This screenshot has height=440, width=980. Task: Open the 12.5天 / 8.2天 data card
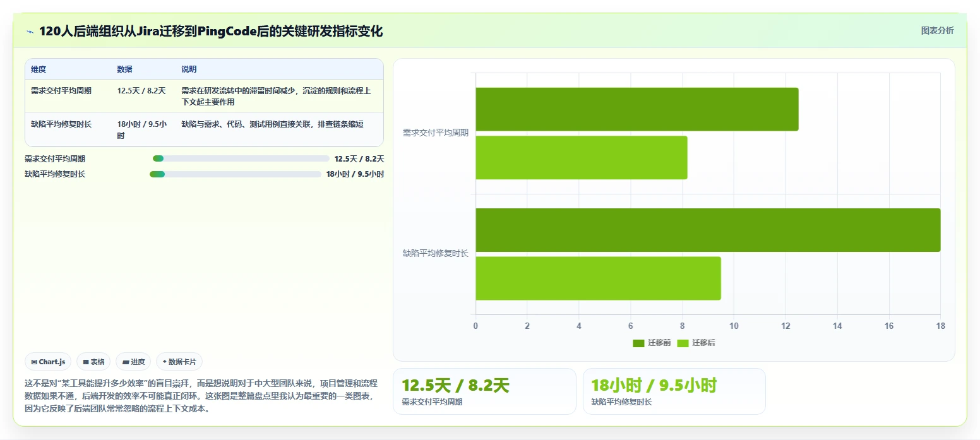click(484, 391)
